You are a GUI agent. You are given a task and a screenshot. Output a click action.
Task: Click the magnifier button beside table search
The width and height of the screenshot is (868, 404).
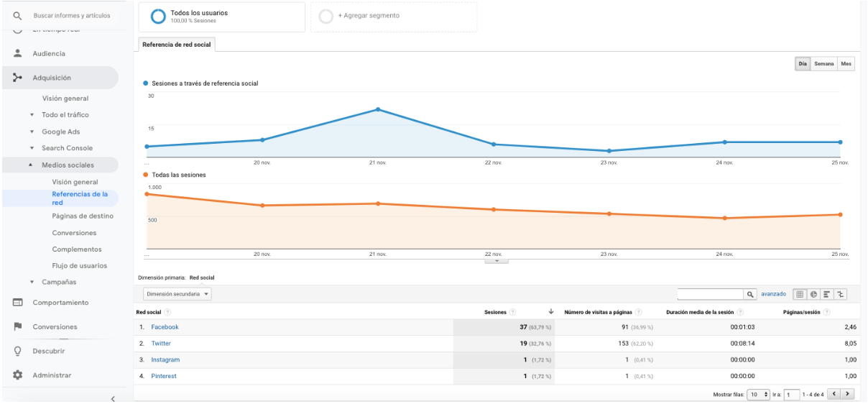coord(750,294)
